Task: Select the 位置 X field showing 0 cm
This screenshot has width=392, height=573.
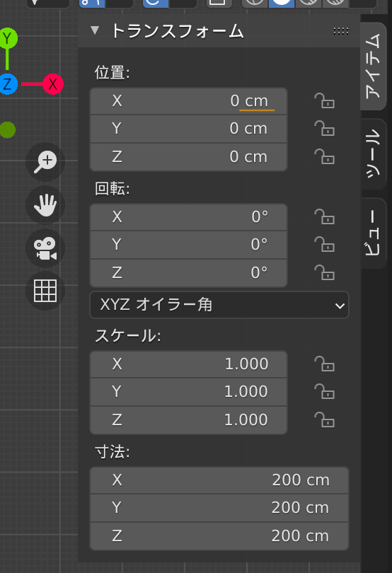Action: pyautogui.click(x=189, y=101)
